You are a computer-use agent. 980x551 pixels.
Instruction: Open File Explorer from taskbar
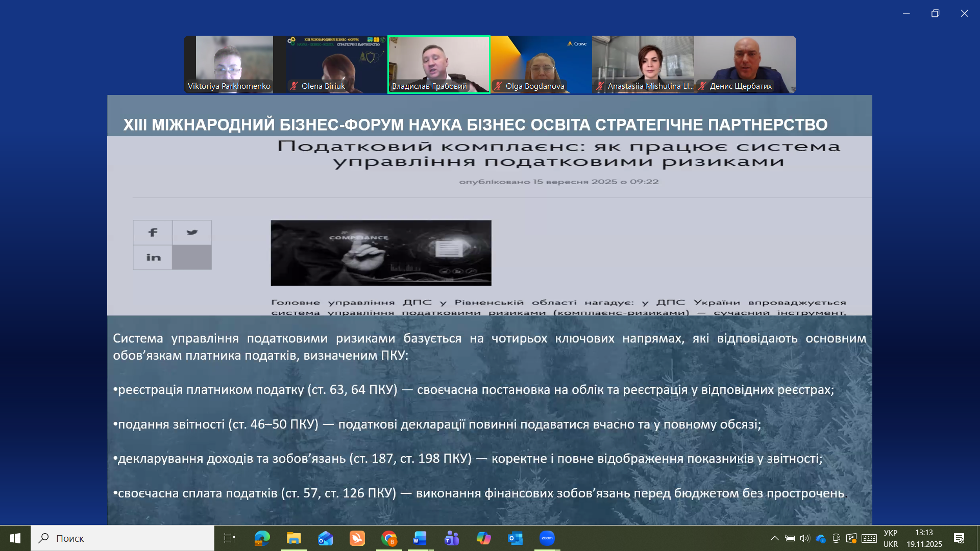[x=293, y=538]
